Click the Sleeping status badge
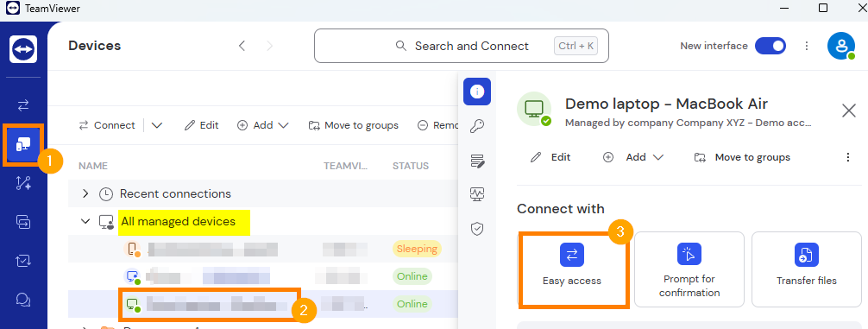 (417, 249)
